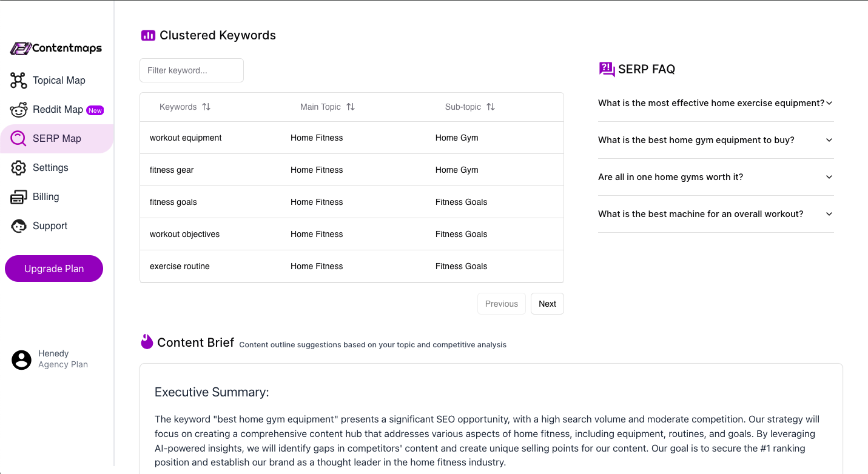Sort the table by Keywords column
Image resolution: width=868 pixels, height=474 pixels.
pos(206,107)
